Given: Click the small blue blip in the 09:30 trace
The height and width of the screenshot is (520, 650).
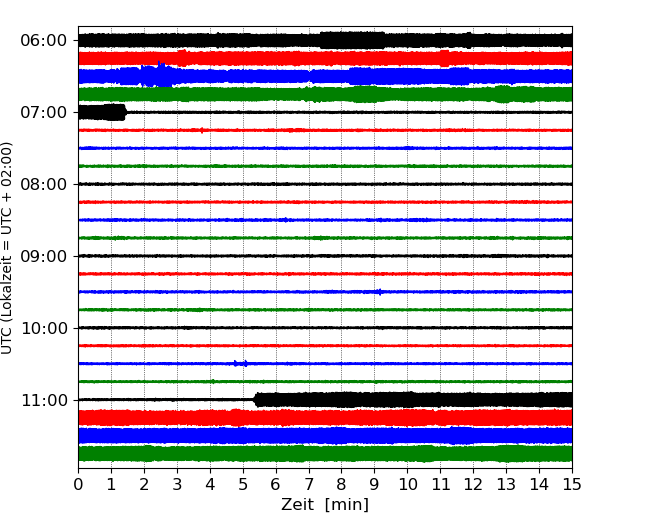Looking at the screenshot, I should [379, 292].
